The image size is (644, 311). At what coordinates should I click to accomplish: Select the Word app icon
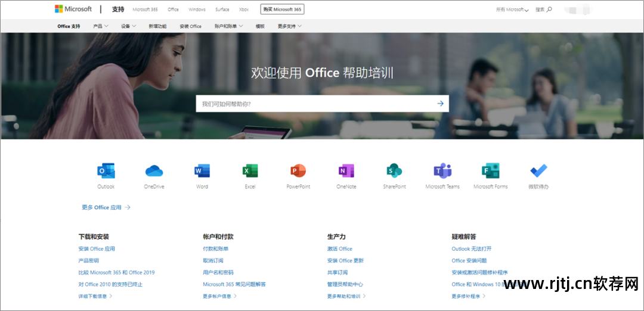(202, 170)
